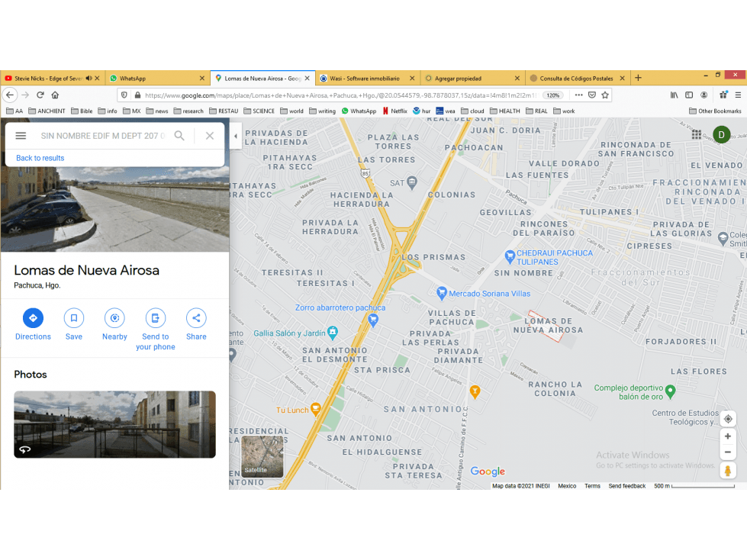Viewport: 747px width, 560px height.
Task: Click the 500 m map scale
Action: coord(694,486)
